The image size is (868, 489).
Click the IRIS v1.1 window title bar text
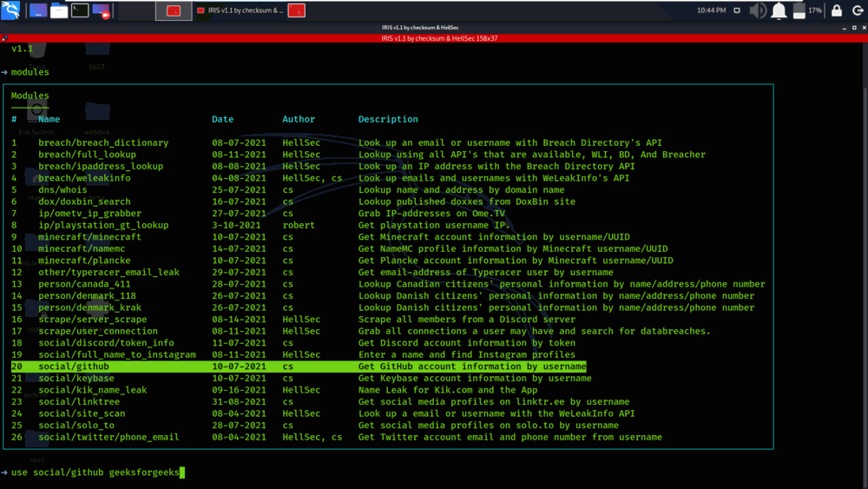(x=420, y=27)
